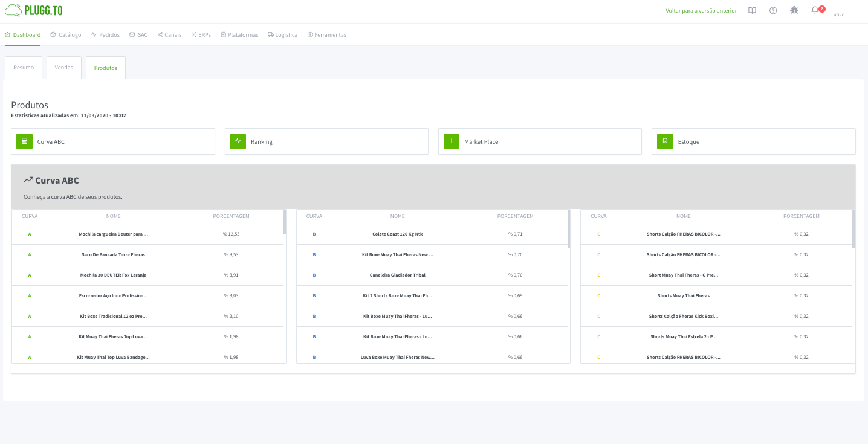Click the curve A table scrollbar

(x=285, y=222)
